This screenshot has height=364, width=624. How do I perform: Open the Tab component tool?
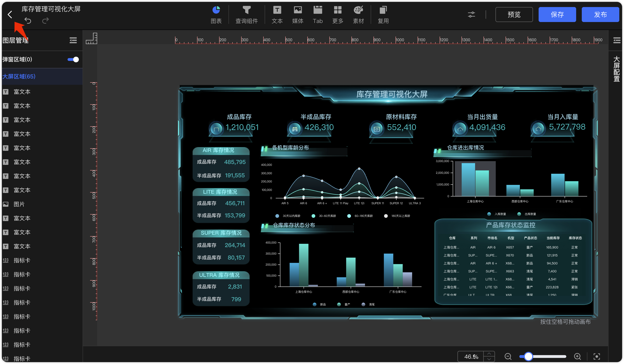317,15
